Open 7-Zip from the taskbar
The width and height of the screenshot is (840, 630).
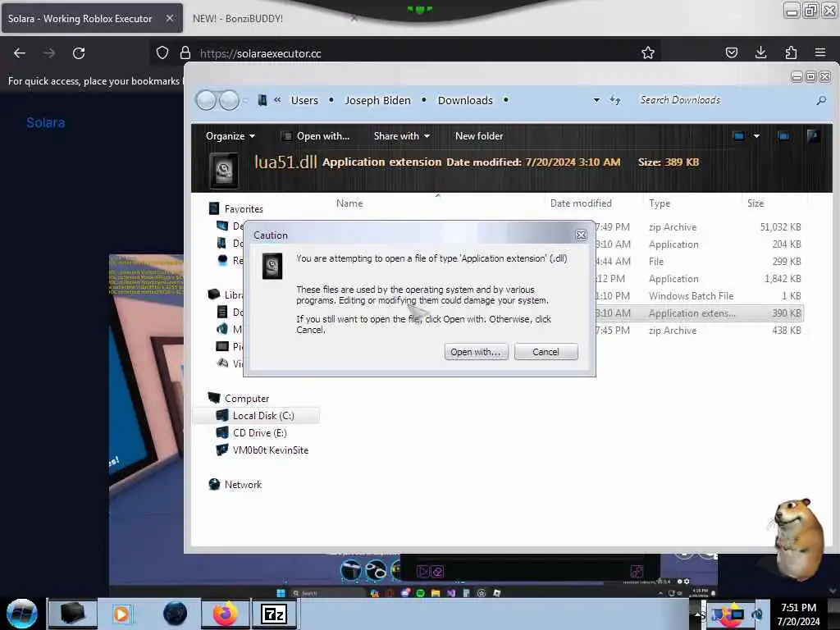click(x=274, y=614)
